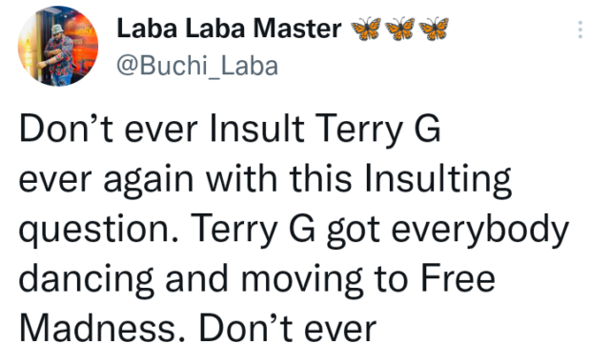Screen dimensions: 610x364
Task: Click the last butterfly emoji
Action: [x=434, y=29]
